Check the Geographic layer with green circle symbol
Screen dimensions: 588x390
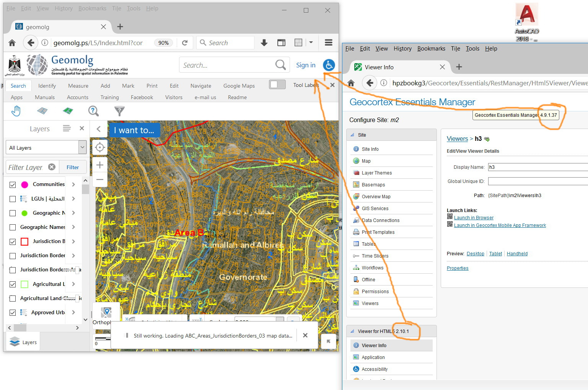click(x=13, y=213)
